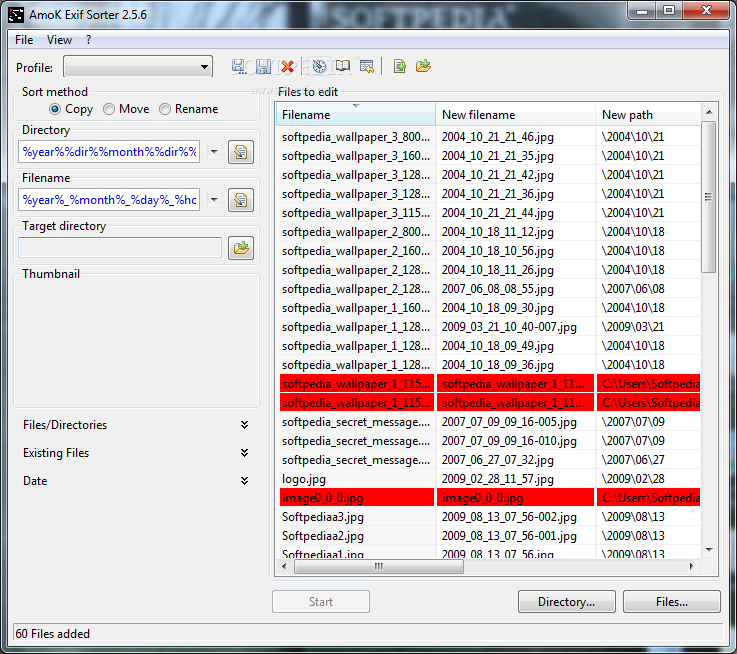Click the Directory... button
737x654 pixels.
pos(566,602)
